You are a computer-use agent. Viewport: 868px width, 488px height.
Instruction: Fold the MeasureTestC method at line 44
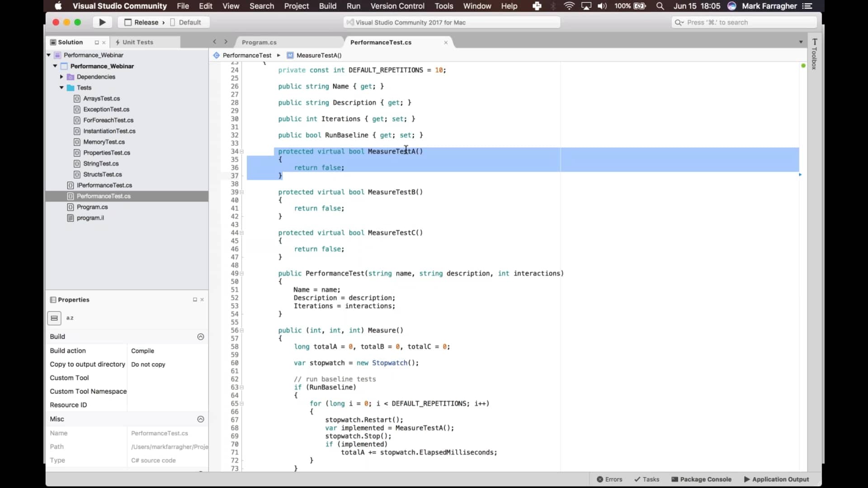coord(242,233)
